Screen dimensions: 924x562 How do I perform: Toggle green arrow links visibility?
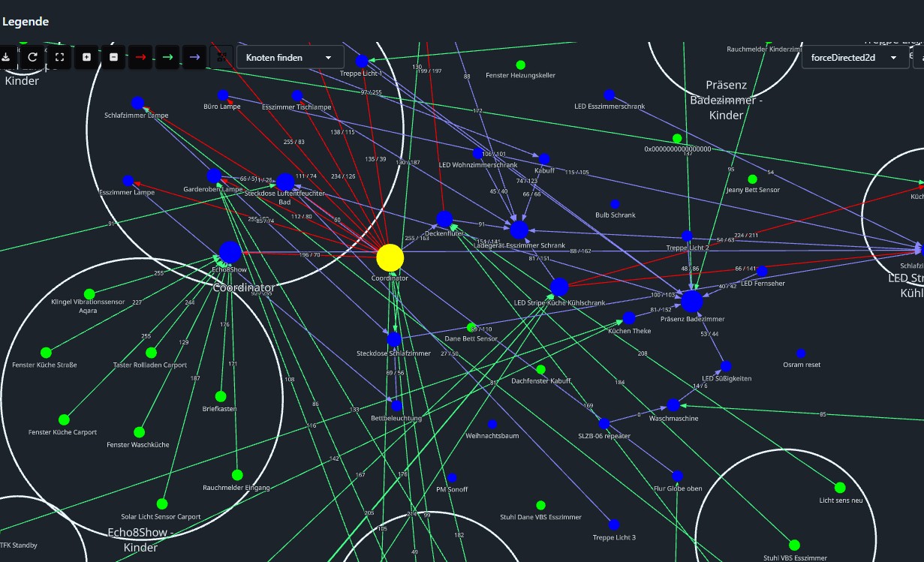(x=167, y=57)
